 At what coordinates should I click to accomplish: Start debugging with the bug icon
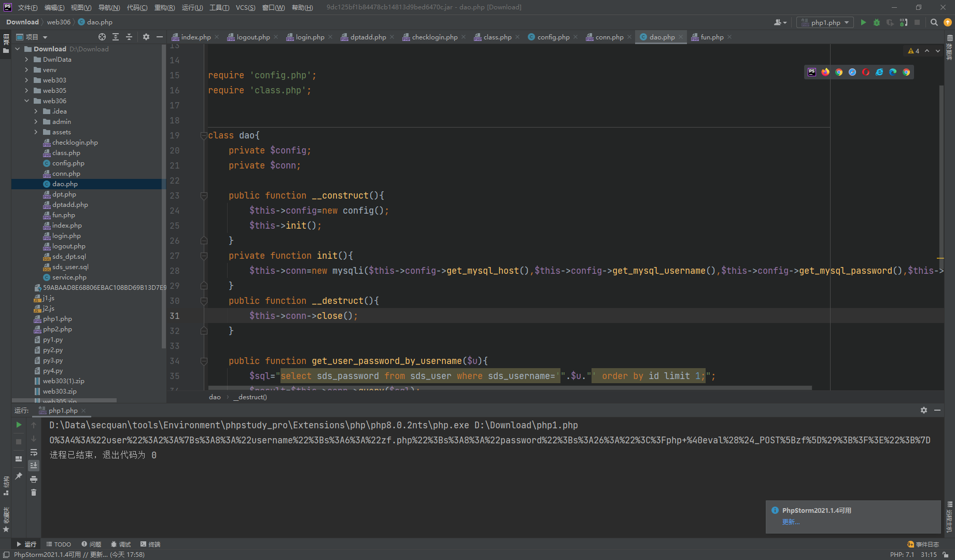click(x=877, y=22)
